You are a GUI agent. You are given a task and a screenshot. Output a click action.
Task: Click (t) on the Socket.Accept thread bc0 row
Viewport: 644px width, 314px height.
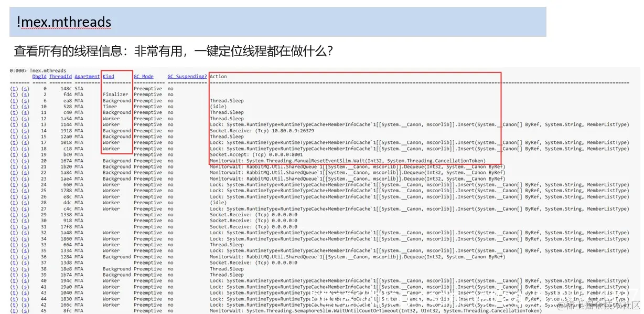pyautogui.click(x=14, y=155)
